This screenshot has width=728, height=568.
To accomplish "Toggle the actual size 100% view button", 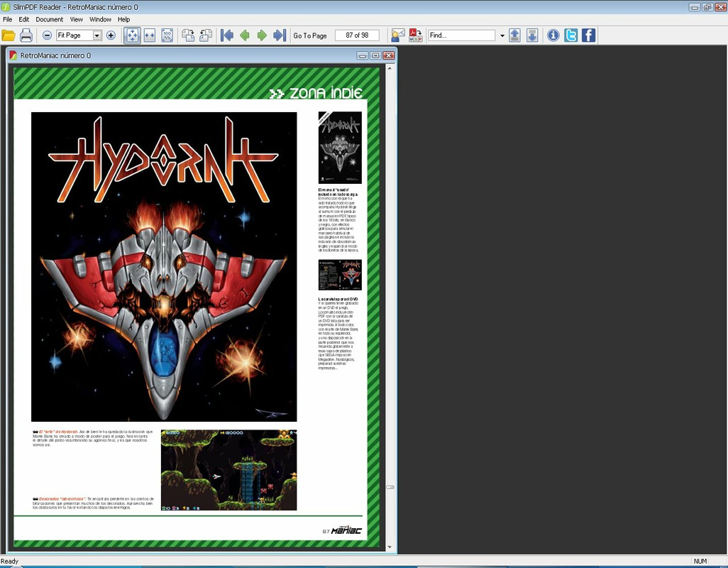I will pos(167,35).
